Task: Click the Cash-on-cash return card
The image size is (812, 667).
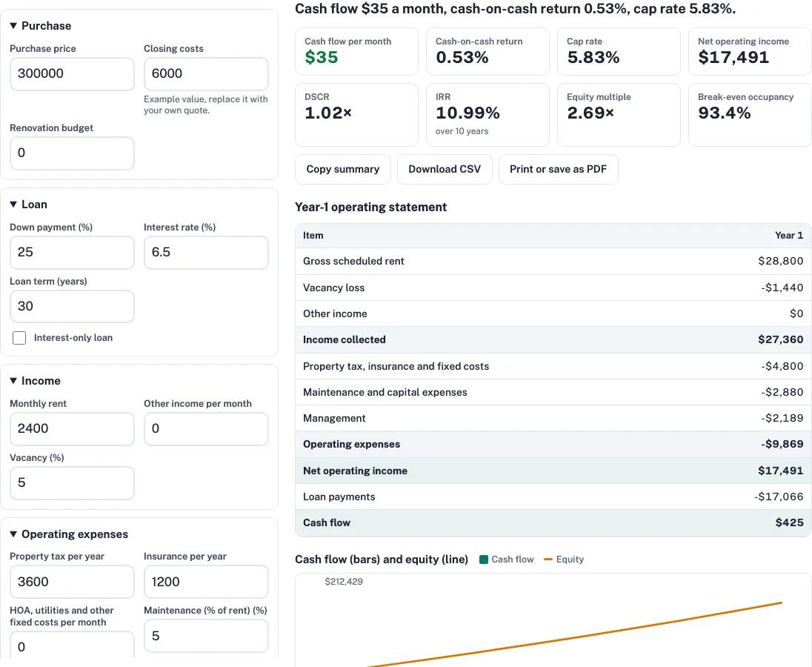Action: coord(487,51)
